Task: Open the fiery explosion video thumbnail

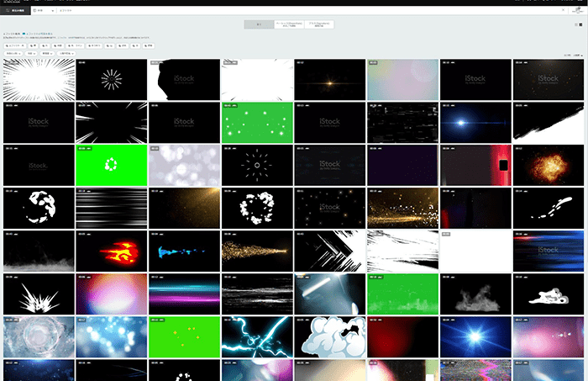Action: click(x=548, y=164)
